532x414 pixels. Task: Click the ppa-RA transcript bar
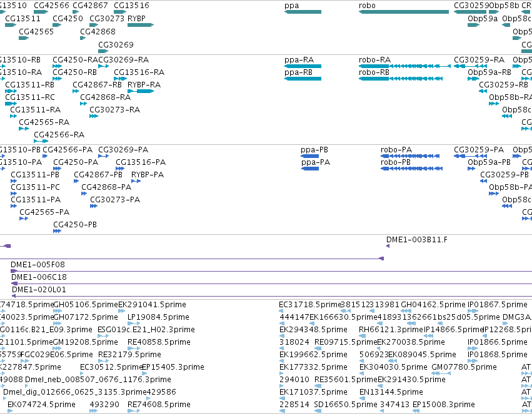coord(303,66)
